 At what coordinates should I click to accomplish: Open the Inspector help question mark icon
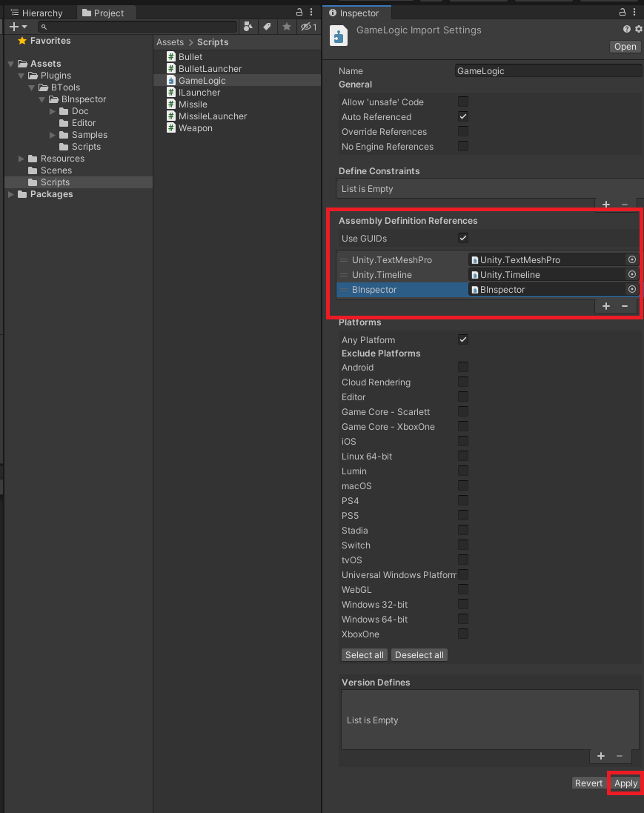[x=627, y=29]
